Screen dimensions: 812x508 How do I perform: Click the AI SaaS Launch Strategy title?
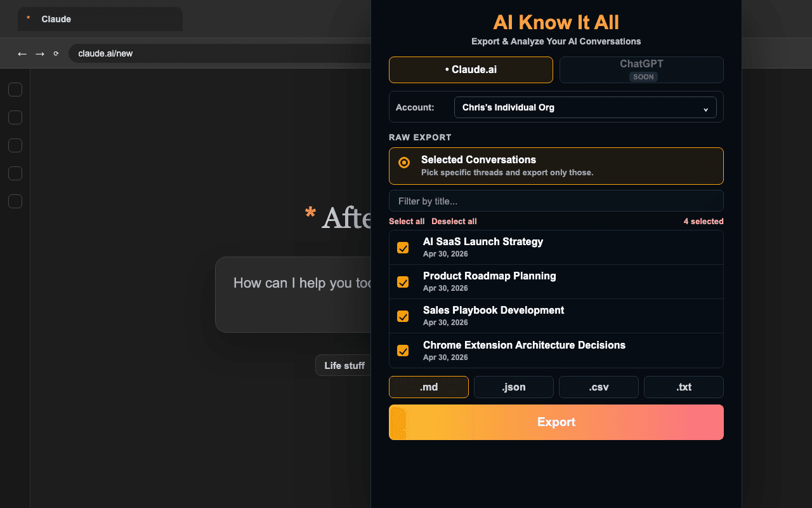click(x=483, y=242)
